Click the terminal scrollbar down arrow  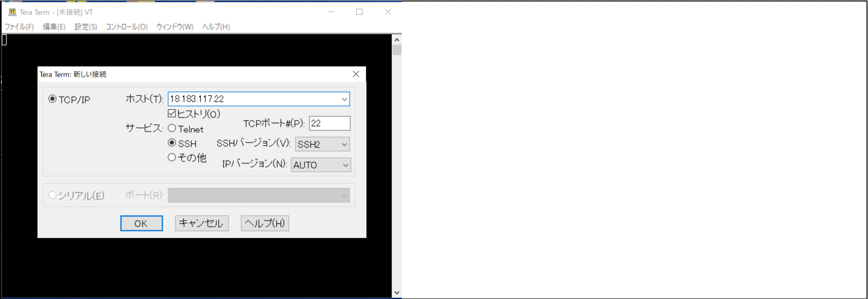pyautogui.click(x=397, y=293)
